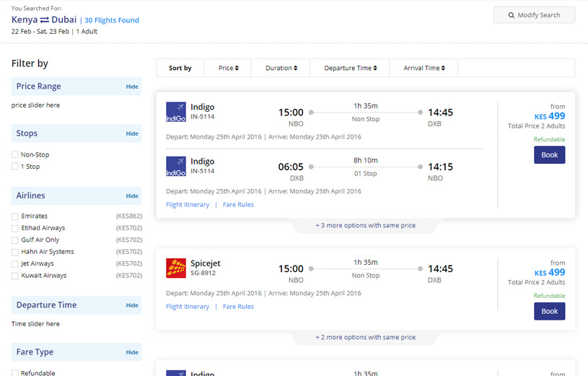Click the Spicejet airline logo

point(176,268)
